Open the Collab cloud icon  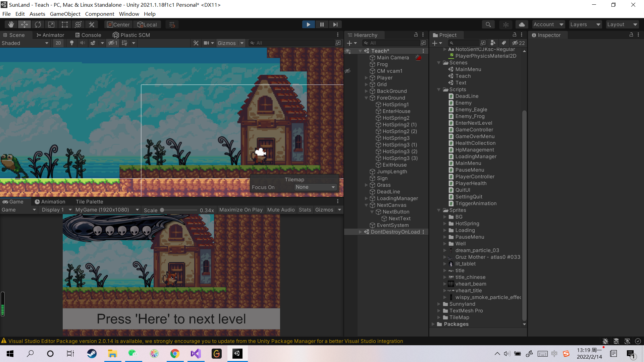point(522,24)
